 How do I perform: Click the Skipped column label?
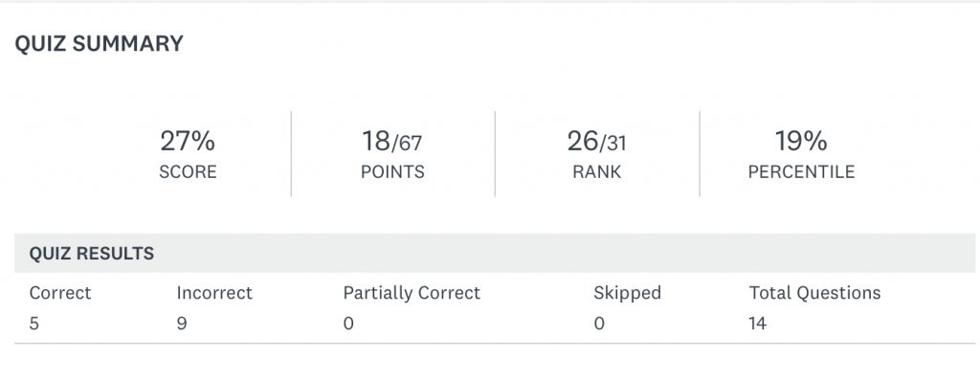coord(627,293)
